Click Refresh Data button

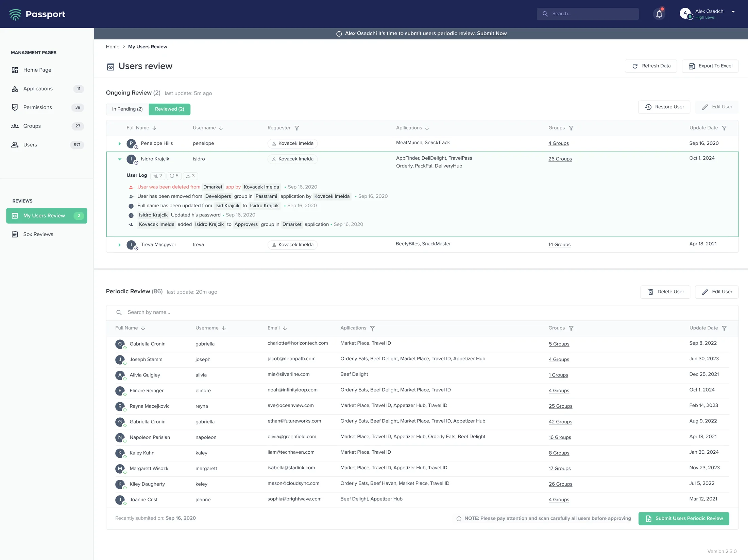(x=651, y=66)
